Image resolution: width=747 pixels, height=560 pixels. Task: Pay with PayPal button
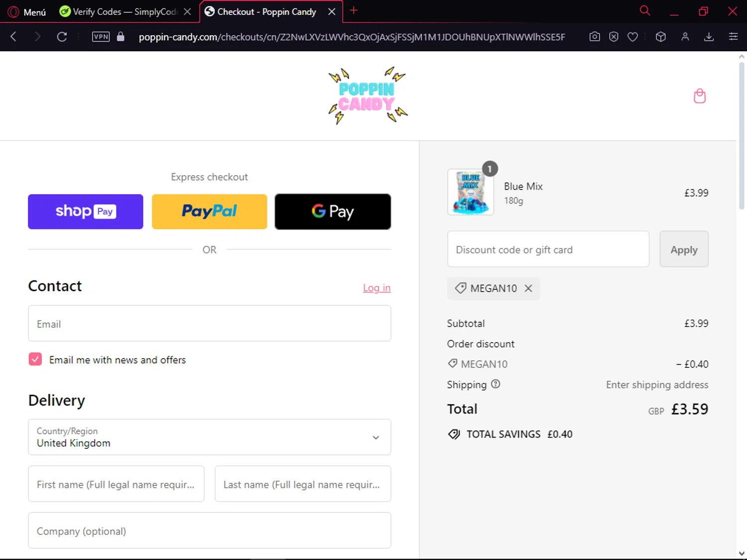(210, 212)
